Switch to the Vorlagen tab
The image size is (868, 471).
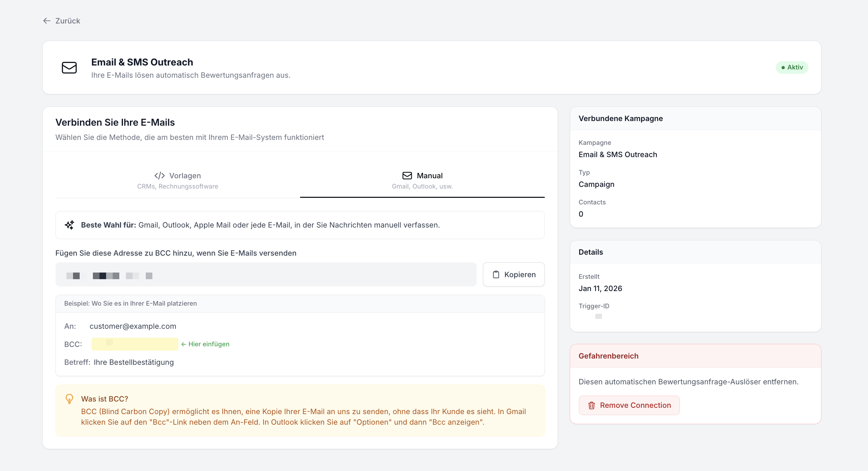(x=178, y=180)
